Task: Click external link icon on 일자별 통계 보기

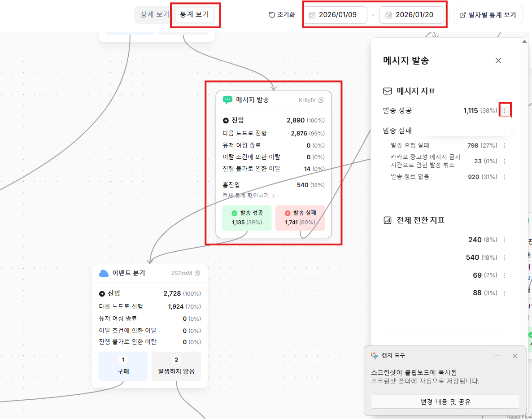Action: click(x=462, y=14)
